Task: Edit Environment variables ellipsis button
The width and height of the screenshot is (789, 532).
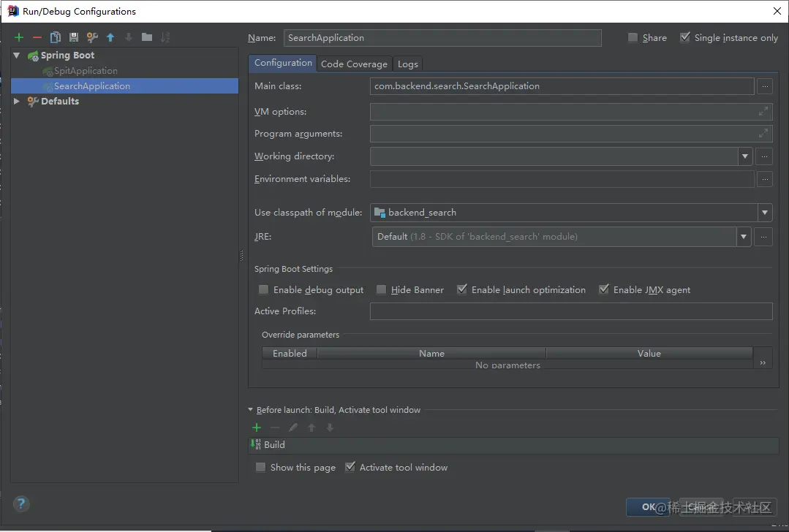Action: 765,179
